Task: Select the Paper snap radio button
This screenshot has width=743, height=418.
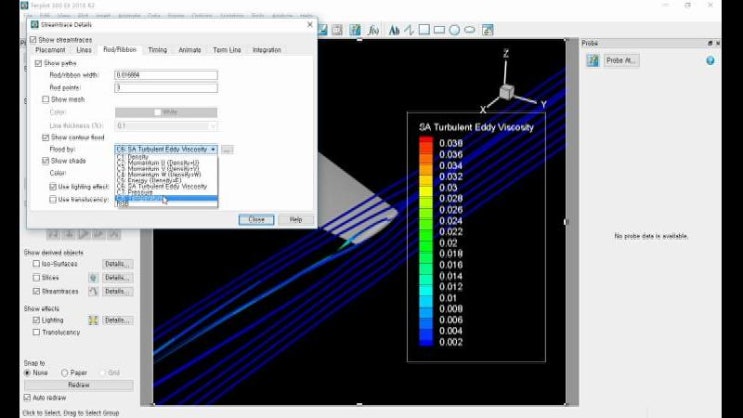Action: [x=65, y=372]
